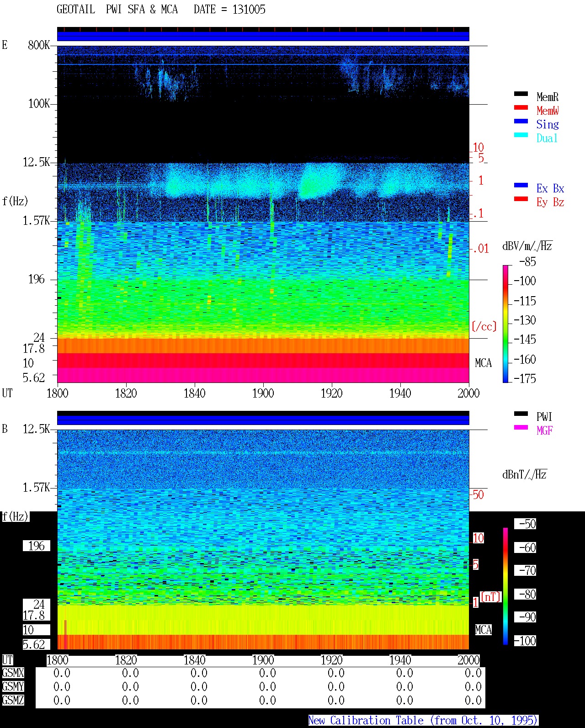The image size is (585, 728).
Task: Click the red 50 scale mark on B panel
Action: (478, 494)
